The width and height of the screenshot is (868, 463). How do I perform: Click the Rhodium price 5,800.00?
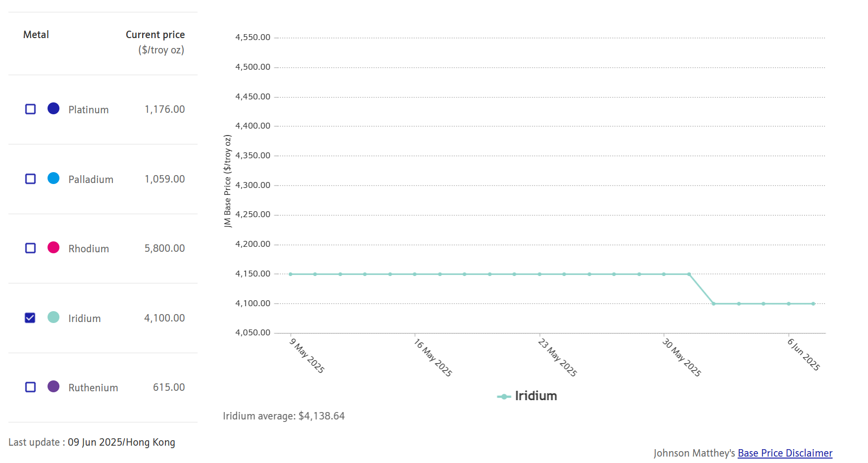click(x=164, y=248)
